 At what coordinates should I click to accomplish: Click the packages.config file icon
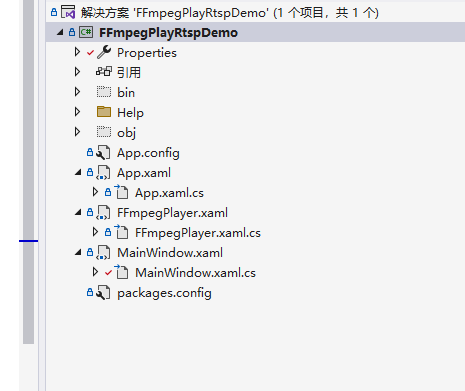pyautogui.click(x=103, y=293)
